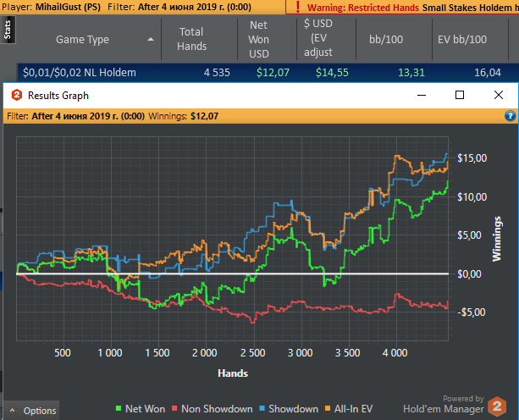Open the Stats side tab
This screenshot has height=420, width=519.
click(8, 33)
